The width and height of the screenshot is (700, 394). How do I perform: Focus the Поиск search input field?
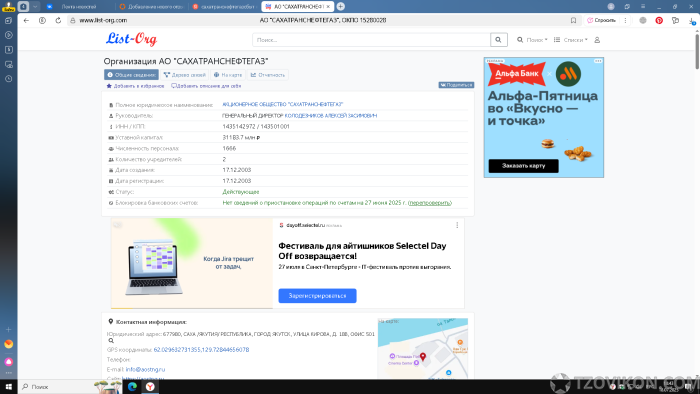coord(371,40)
